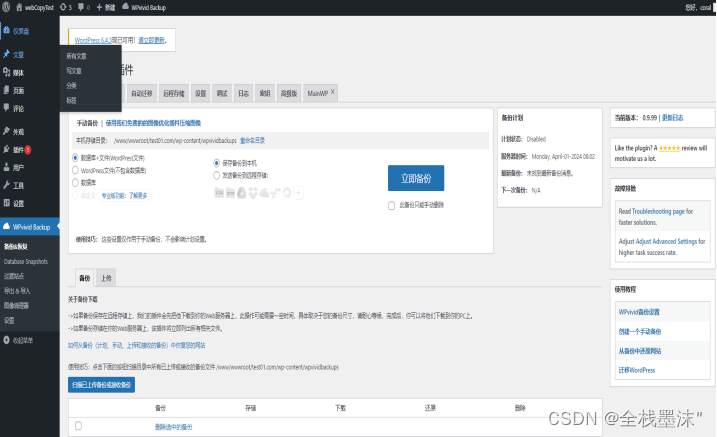Tick the select-all checkbox in backup table
Image resolution: width=717 pixels, height=437 pixels.
(78, 426)
